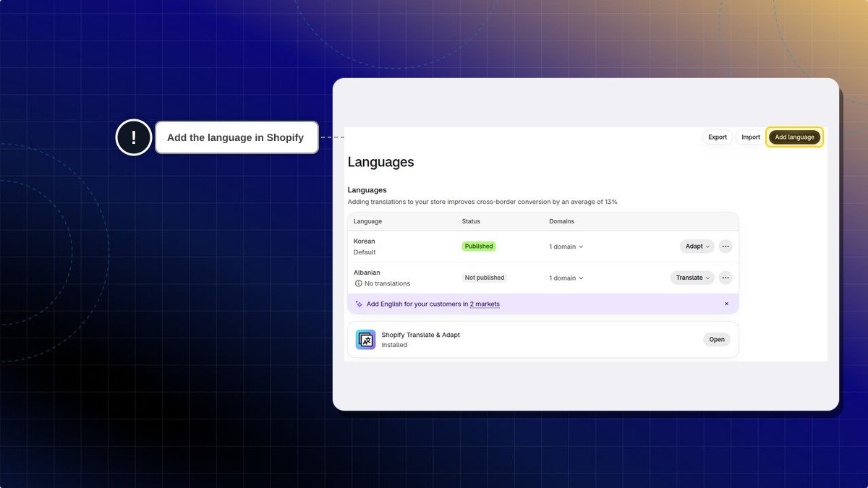Click Add the language in Shopify label
Viewport: 868px width, 488px height.
point(236,137)
